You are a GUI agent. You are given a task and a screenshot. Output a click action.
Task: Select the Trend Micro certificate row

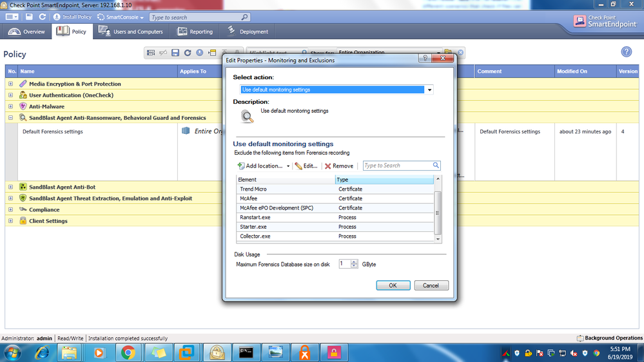335,189
